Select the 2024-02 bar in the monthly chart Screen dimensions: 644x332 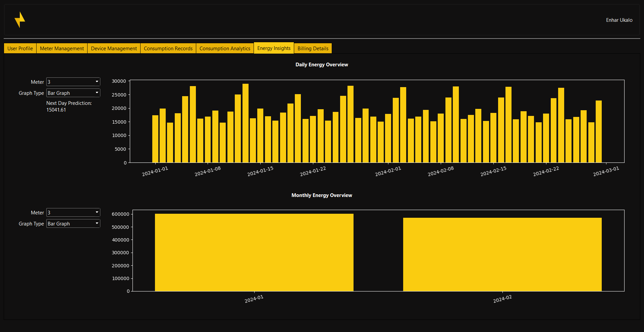pyautogui.click(x=502, y=254)
